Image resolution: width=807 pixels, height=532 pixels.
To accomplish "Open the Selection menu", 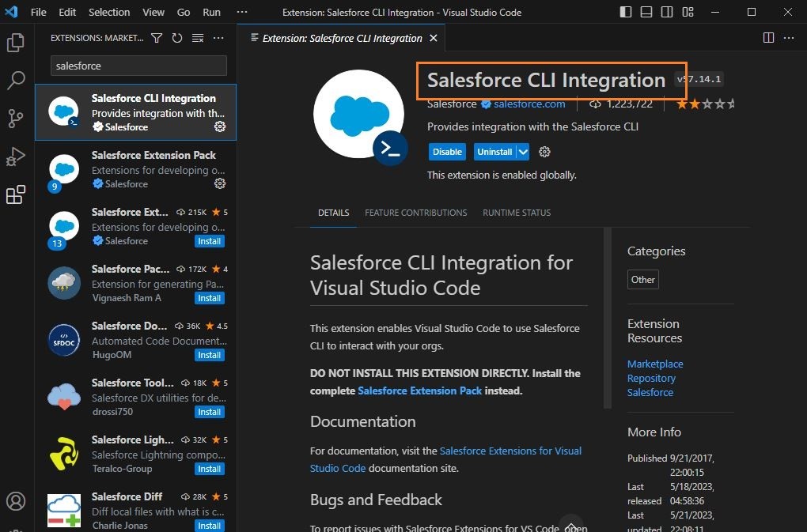I will [x=109, y=12].
